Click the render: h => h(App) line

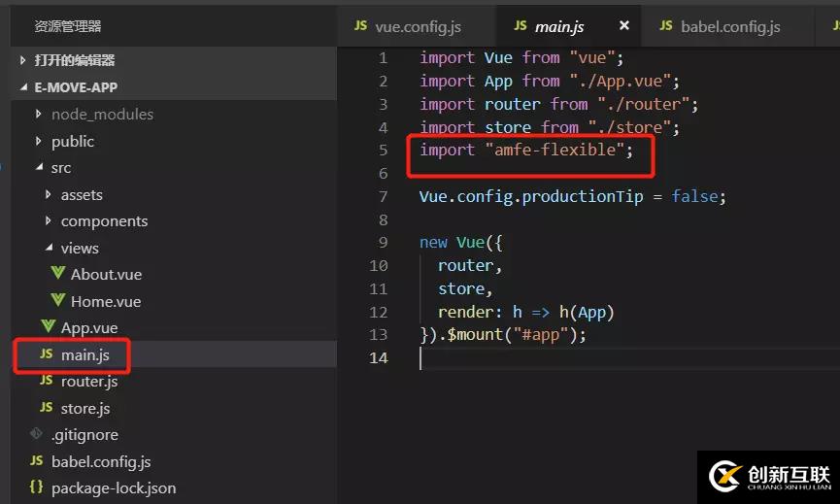point(526,312)
